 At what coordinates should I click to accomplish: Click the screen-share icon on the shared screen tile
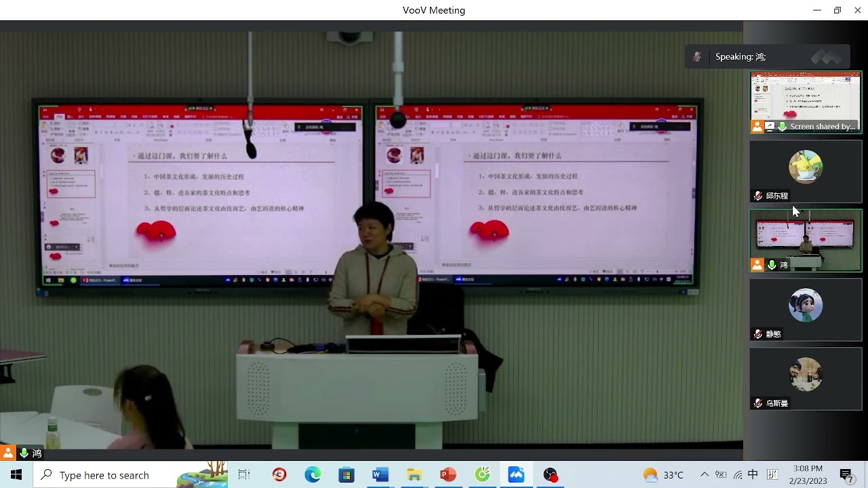pyautogui.click(x=770, y=127)
